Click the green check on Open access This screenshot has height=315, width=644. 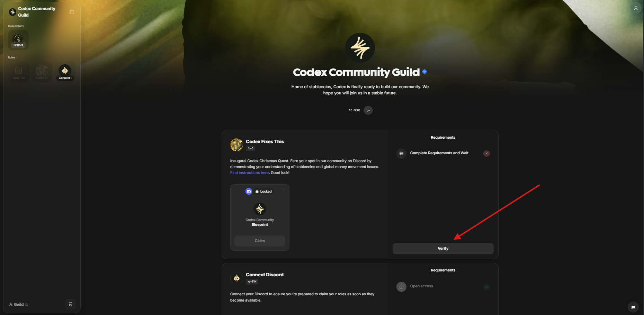point(486,287)
